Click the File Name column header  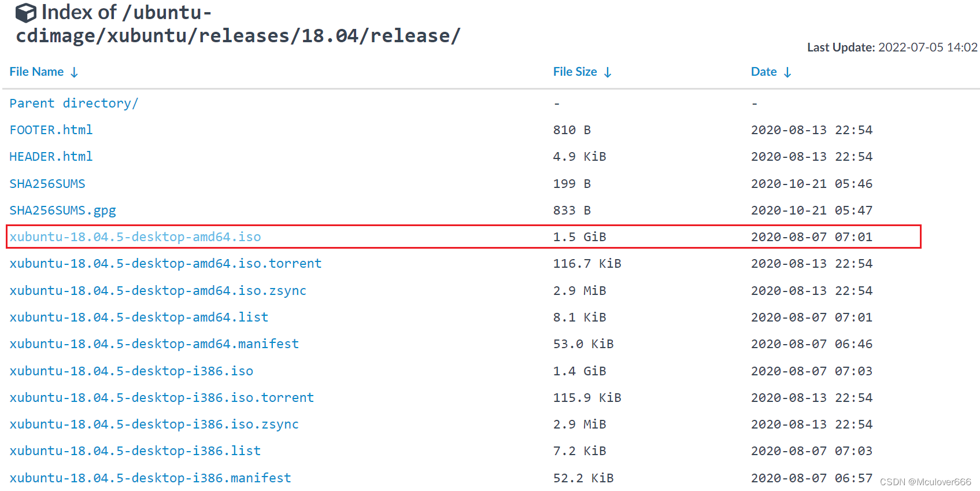pos(36,72)
